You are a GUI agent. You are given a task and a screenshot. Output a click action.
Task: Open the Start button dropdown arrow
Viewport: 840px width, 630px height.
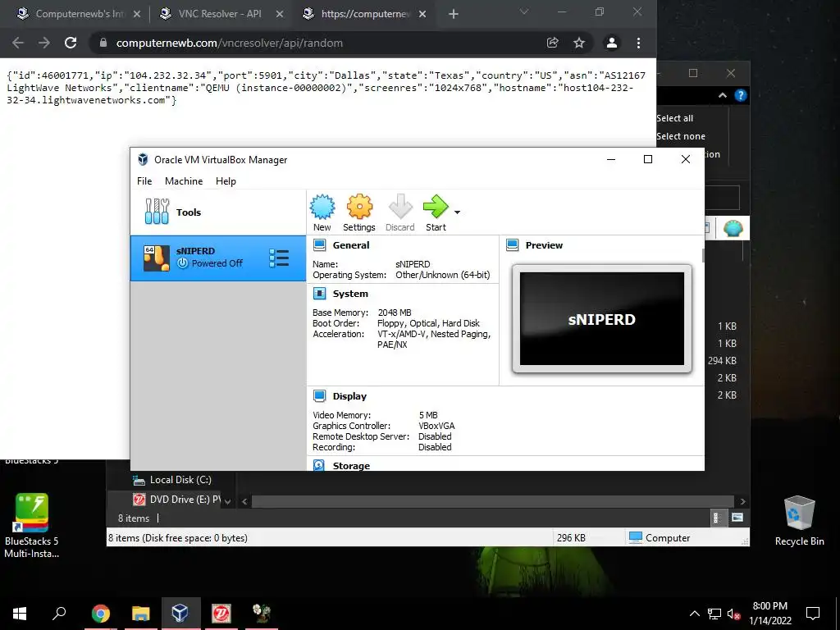click(x=457, y=212)
